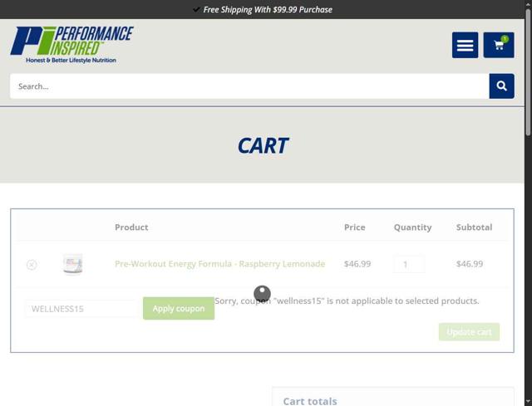532x406 pixels.
Task: Click the Cart totals heading
Action: (310, 401)
